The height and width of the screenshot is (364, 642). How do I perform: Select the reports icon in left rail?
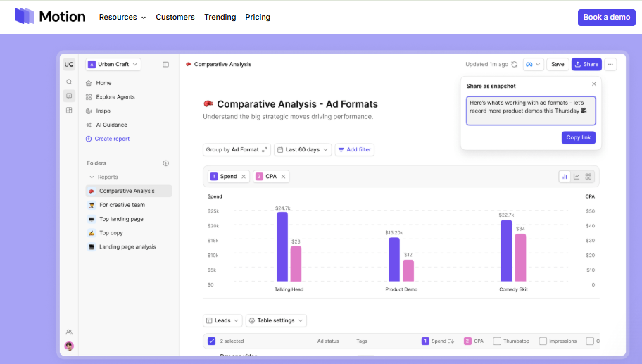[x=69, y=96]
